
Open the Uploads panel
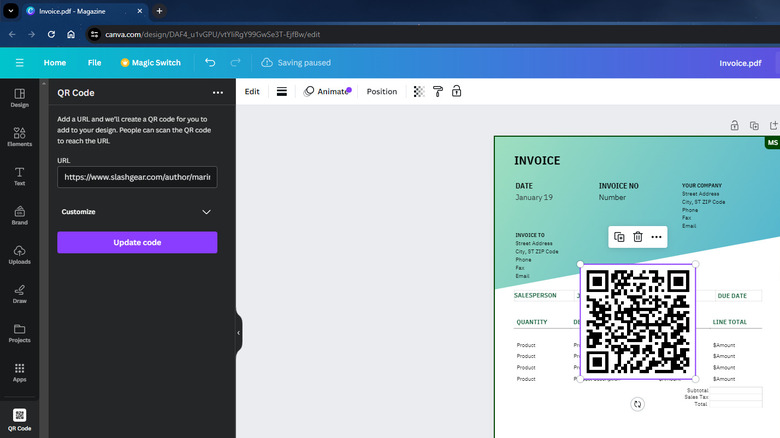click(x=19, y=254)
